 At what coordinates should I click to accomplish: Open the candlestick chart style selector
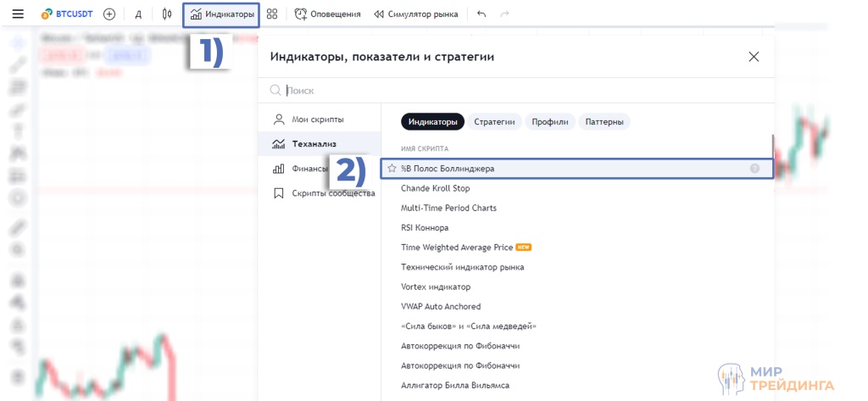click(x=167, y=14)
